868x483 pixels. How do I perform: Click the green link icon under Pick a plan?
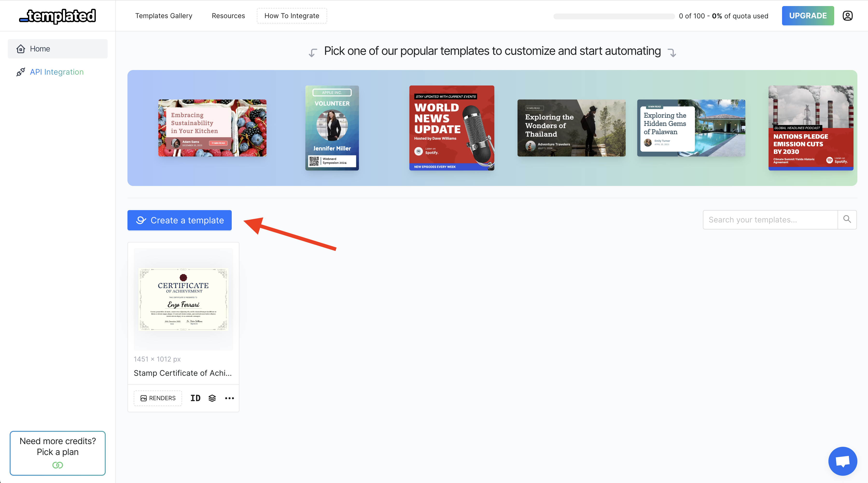click(x=58, y=465)
